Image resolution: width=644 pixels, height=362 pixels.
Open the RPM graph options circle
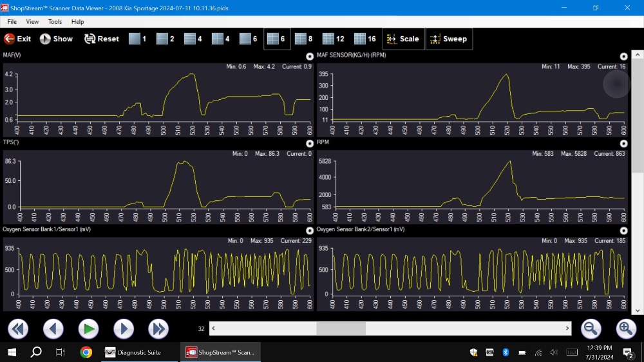pyautogui.click(x=623, y=144)
